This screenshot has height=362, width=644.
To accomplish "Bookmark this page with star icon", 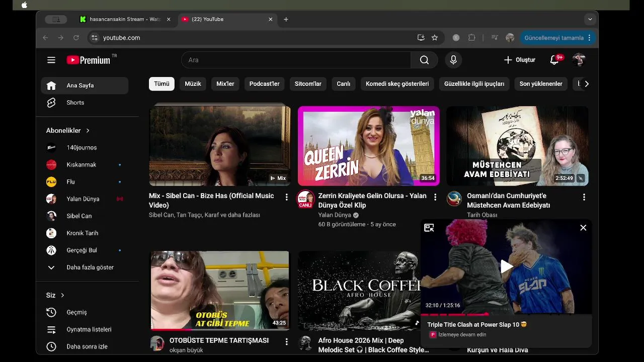I will coord(435,38).
